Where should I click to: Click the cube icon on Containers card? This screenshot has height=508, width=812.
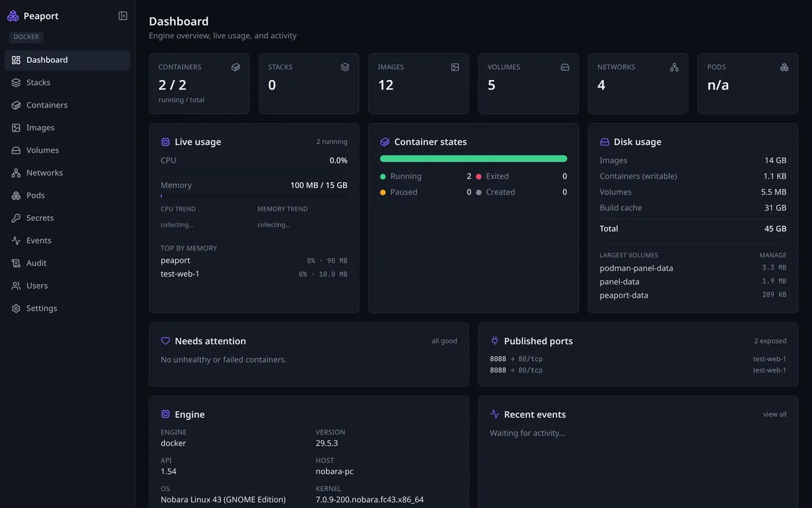235,67
